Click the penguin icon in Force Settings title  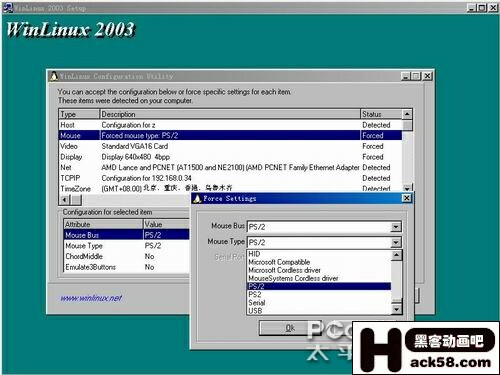tap(197, 199)
